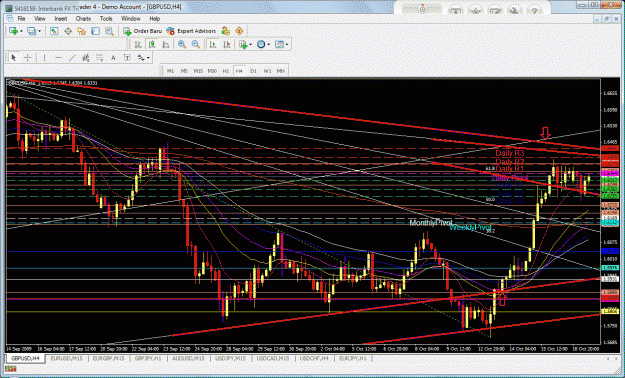Open the View menu
The width and height of the screenshot is (625, 378).
click(x=40, y=19)
